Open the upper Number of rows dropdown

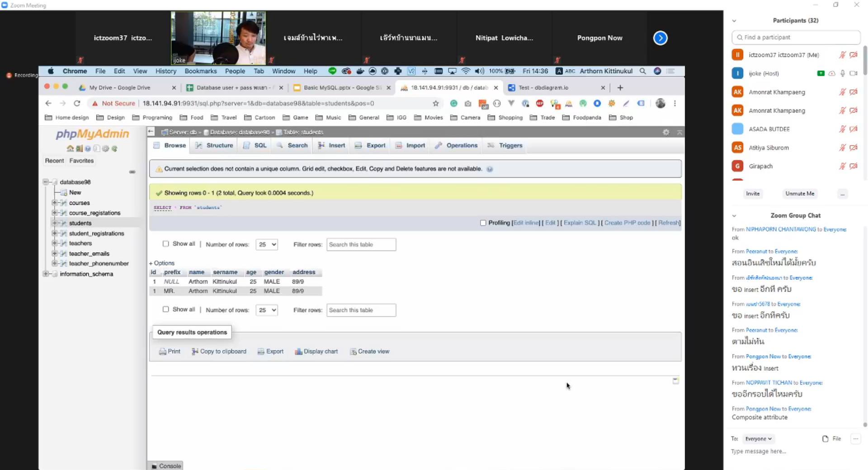[x=266, y=244]
